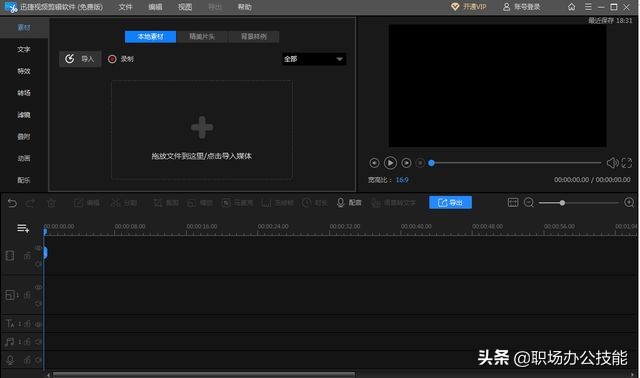The image size is (640, 378).
Task: Click next frame button under preview
Action: coord(406,163)
